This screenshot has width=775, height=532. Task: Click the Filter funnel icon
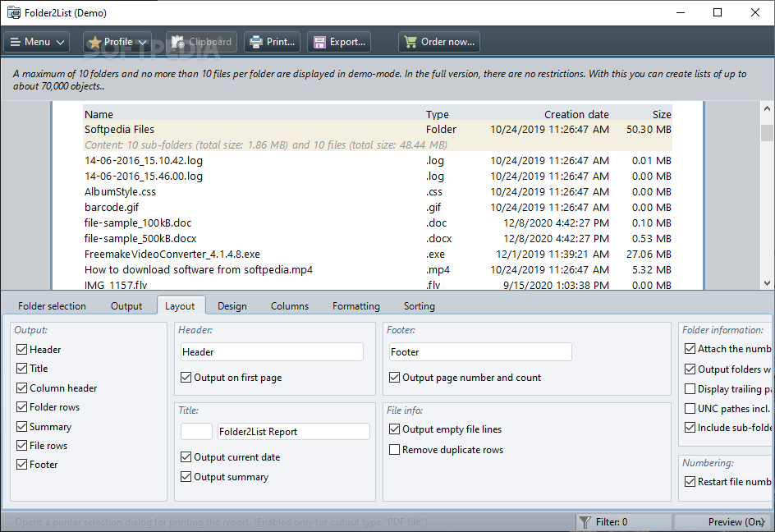click(585, 522)
